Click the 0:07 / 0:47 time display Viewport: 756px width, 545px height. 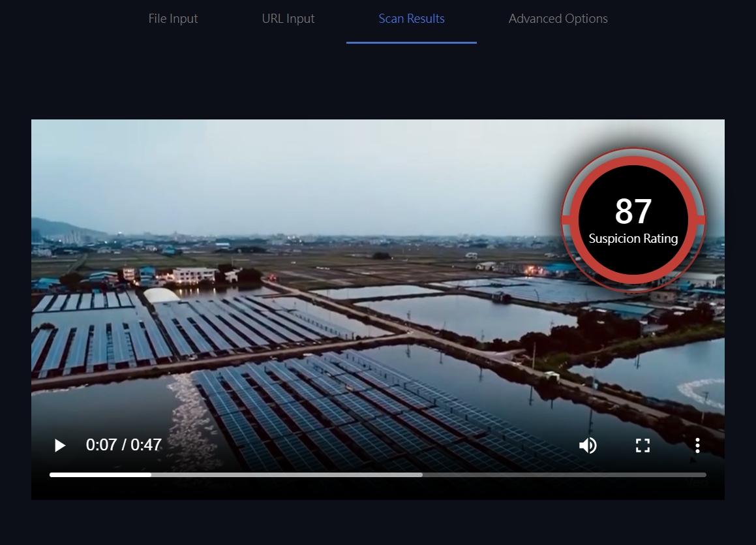click(x=124, y=445)
